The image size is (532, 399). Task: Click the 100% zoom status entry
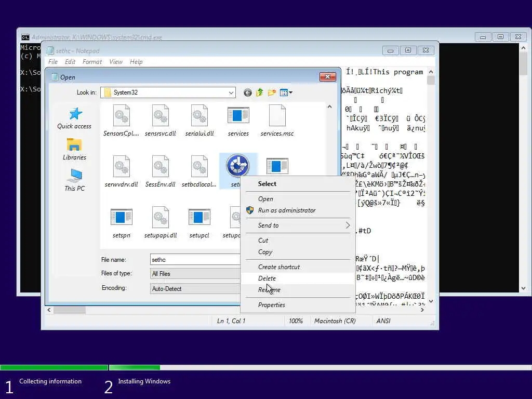coord(296,321)
